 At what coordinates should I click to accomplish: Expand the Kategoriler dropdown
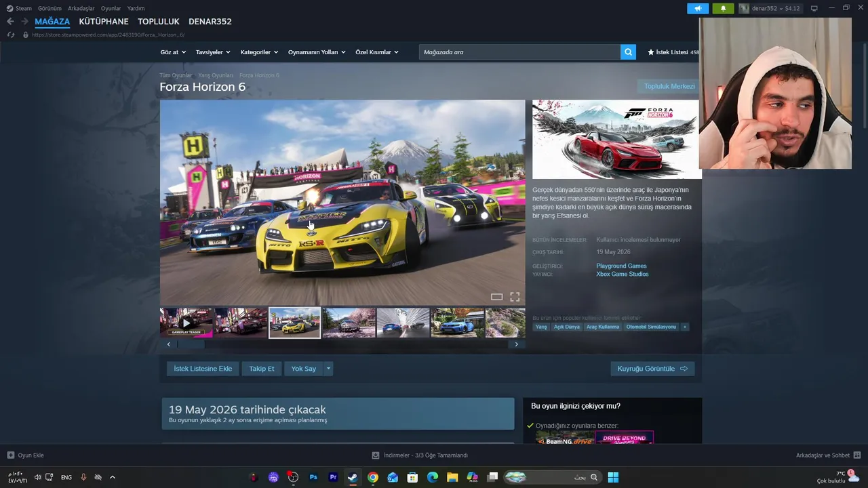259,52
